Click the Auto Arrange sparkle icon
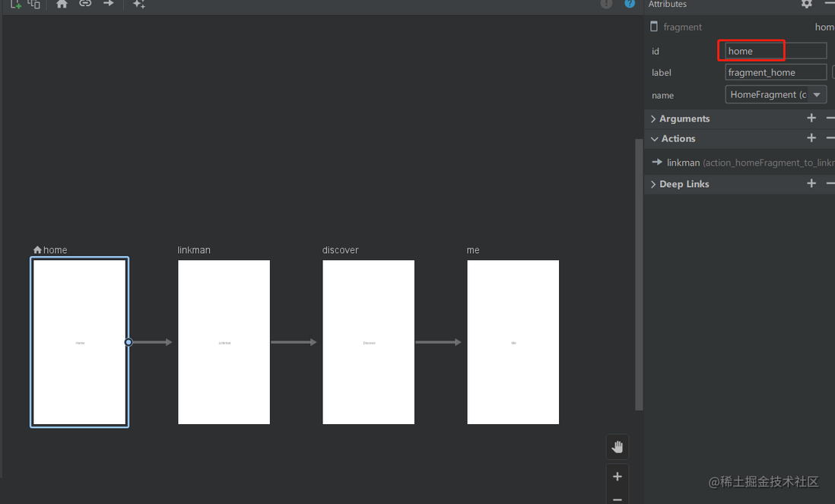This screenshot has height=504, width=835. tap(139, 4)
